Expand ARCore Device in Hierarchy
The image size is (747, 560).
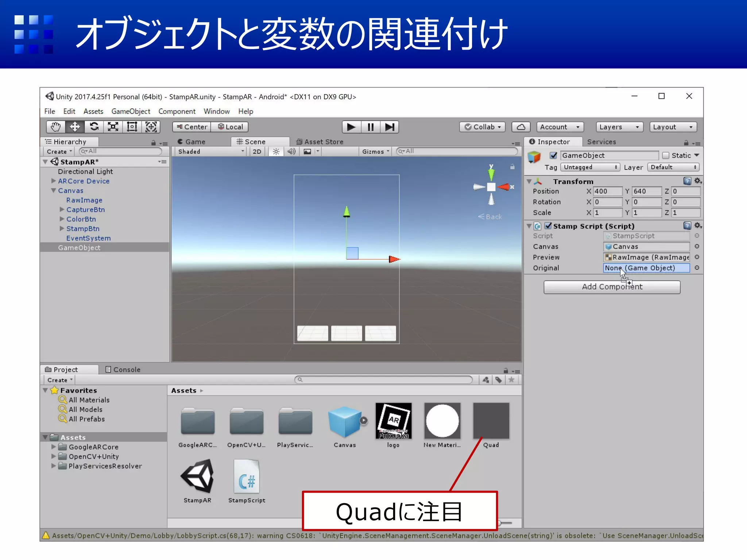tap(54, 181)
